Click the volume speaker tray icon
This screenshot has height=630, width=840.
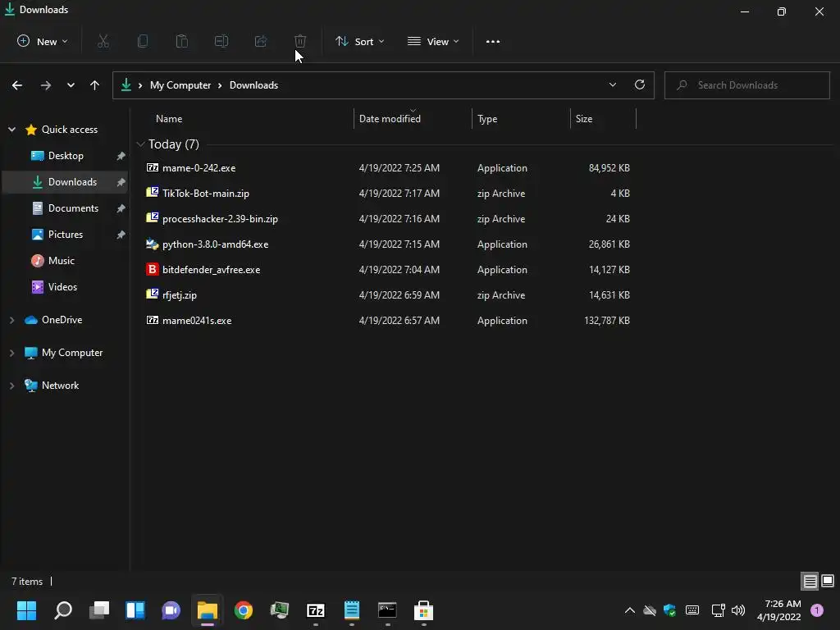(738, 610)
